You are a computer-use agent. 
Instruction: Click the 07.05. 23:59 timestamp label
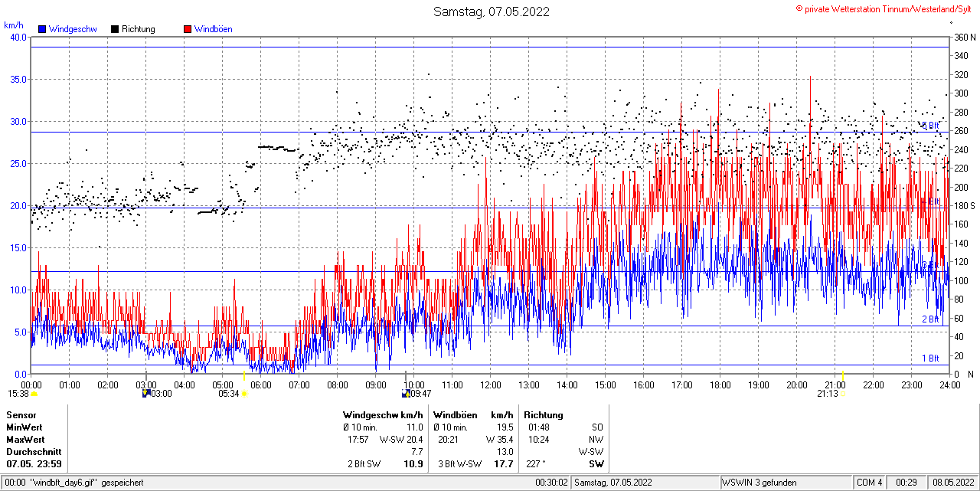pos(34,464)
